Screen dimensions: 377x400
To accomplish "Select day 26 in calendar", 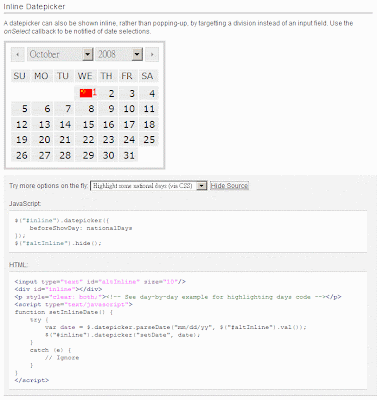I will (21, 155).
